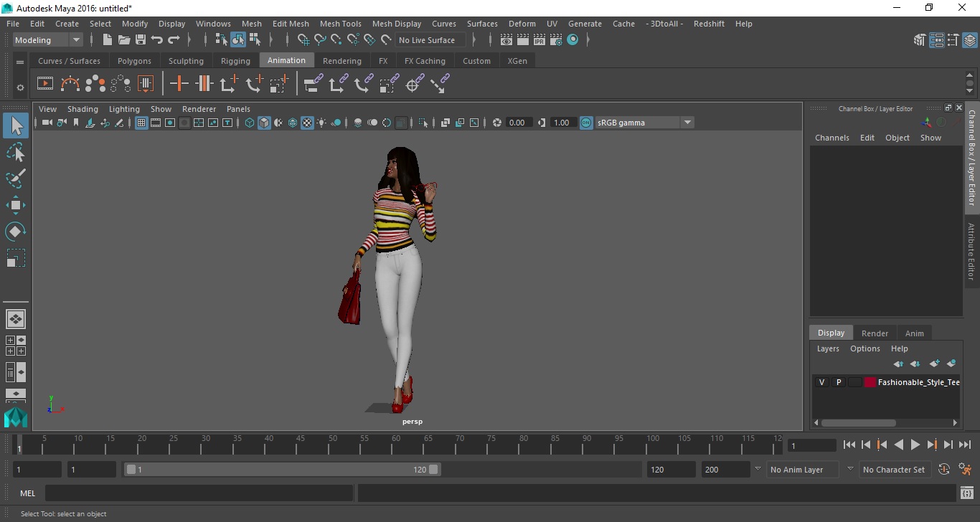Open No Anim Layer dropdown
The width and height of the screenshot is (980, 522).
pyautogui.click(x=803, y=470)
